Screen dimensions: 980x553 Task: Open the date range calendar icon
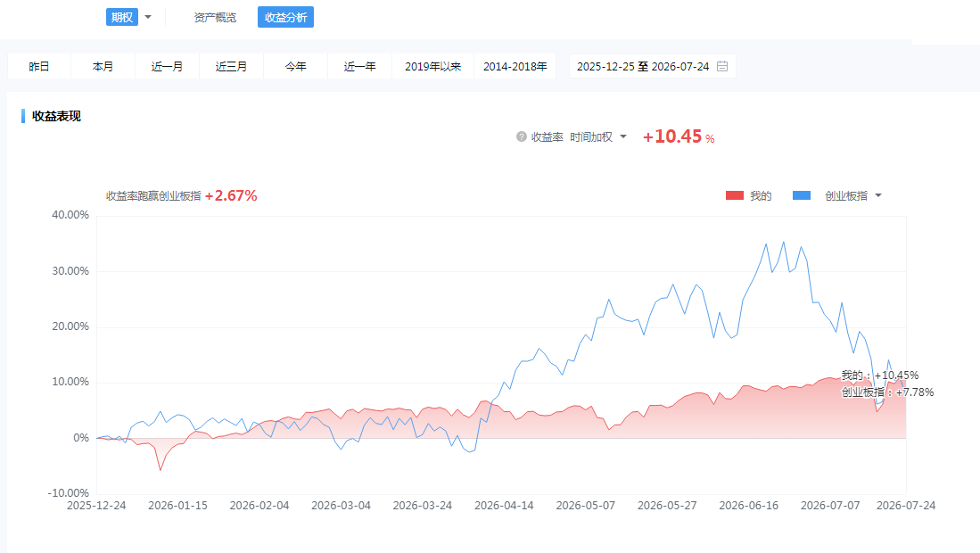[722, 66]
